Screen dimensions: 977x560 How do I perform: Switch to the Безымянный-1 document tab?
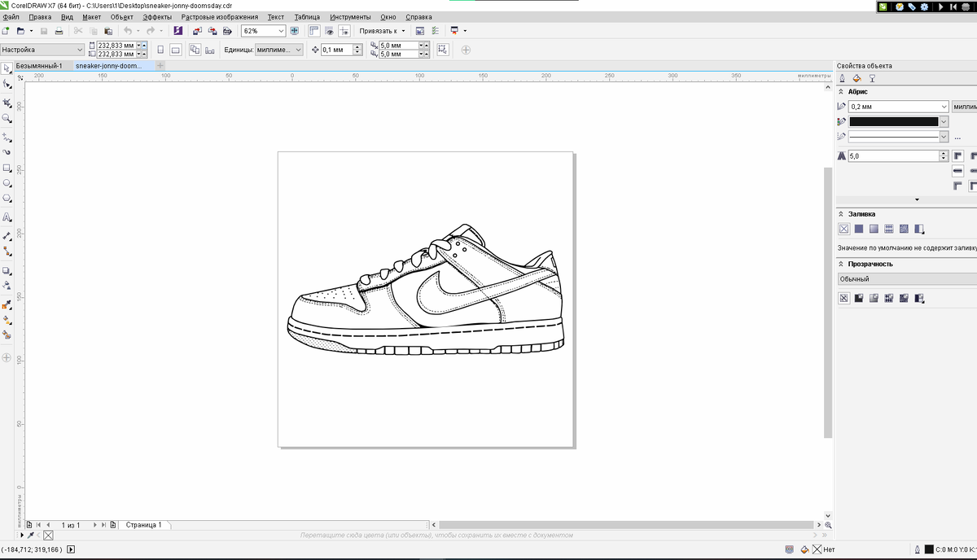click(39, 65)
